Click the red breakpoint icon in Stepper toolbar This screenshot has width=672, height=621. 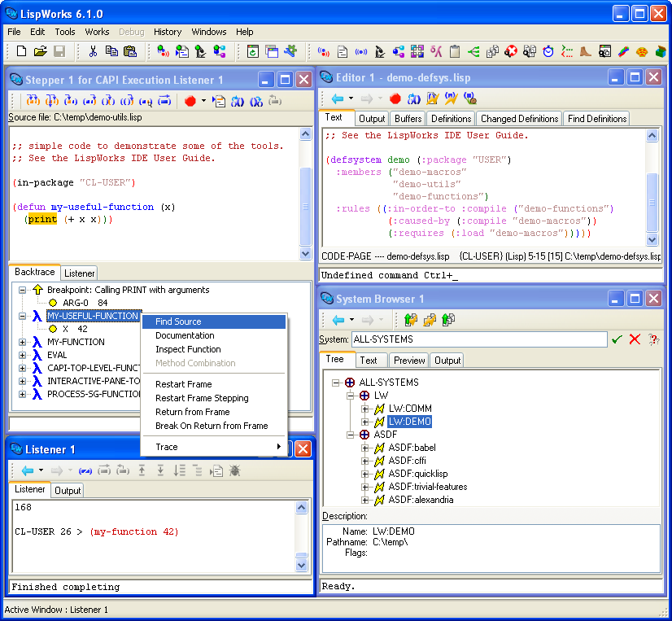190,101
